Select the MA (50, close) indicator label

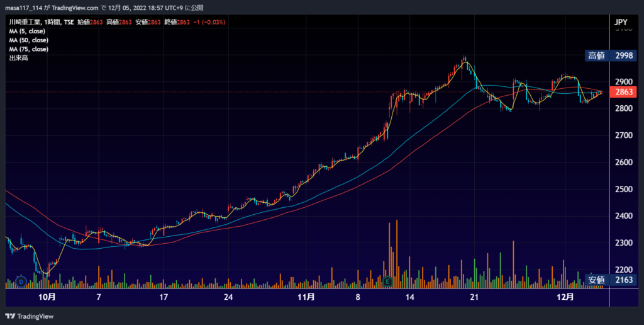click(x=29, y=40)
